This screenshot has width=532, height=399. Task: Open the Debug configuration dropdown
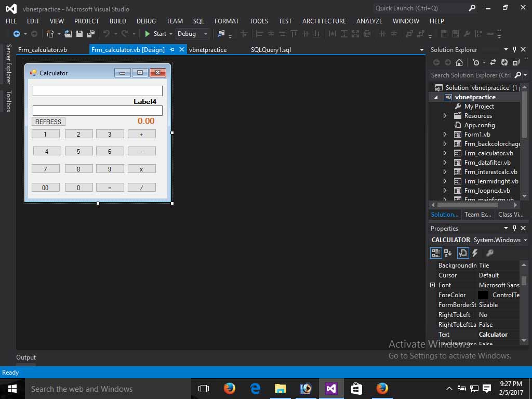coord(205,33)
